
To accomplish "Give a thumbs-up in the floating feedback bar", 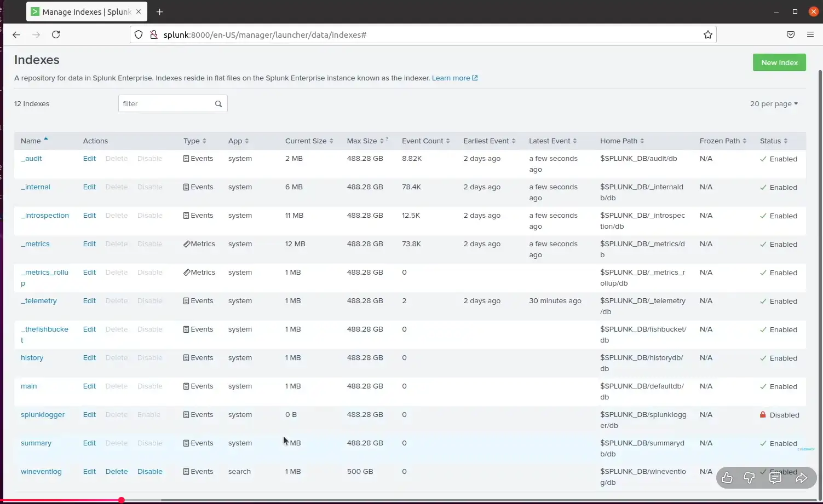I will (727, 477).
